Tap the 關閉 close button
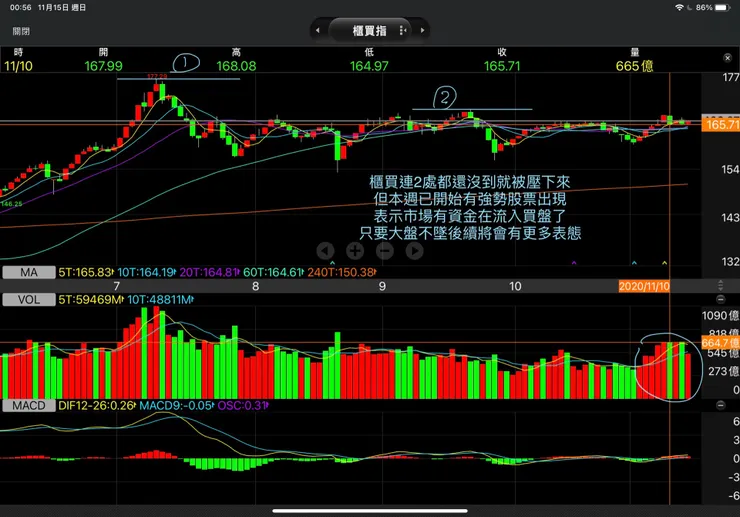Image resolution: width=740 pixels, height=517 pixels. (21, 31)
